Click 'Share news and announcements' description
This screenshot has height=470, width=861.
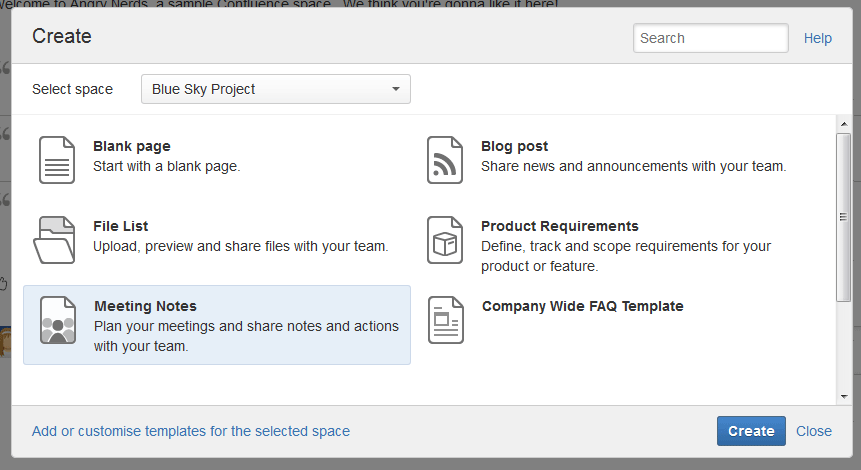tap(634, 166)
